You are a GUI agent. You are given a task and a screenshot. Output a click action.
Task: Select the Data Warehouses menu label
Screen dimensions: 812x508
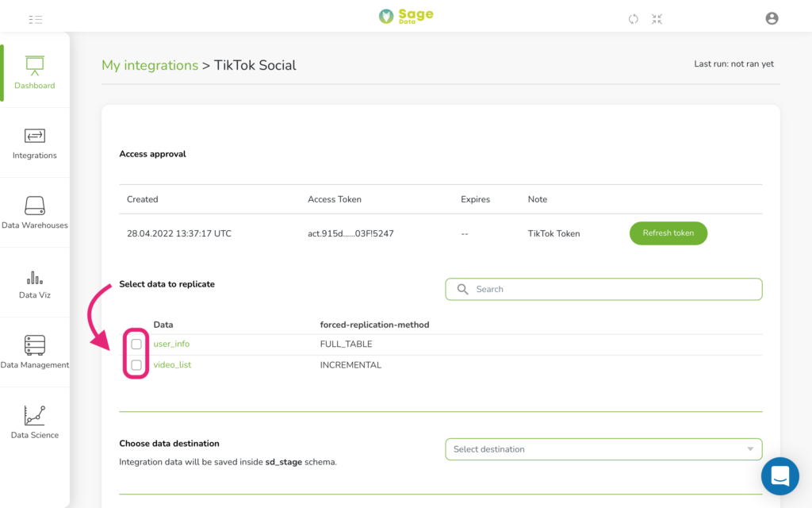pos(35,225)
